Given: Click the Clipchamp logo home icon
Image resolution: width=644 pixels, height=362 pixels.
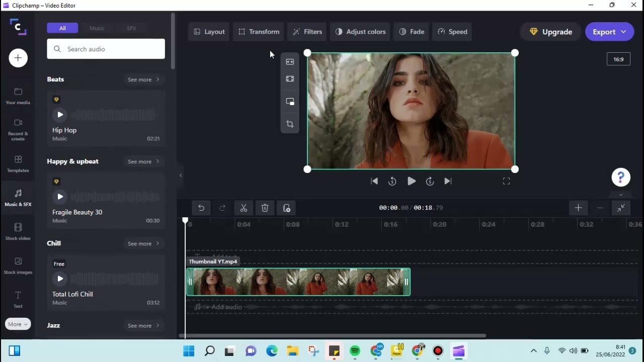Looking at the screenshot, I should click(18, 27).
